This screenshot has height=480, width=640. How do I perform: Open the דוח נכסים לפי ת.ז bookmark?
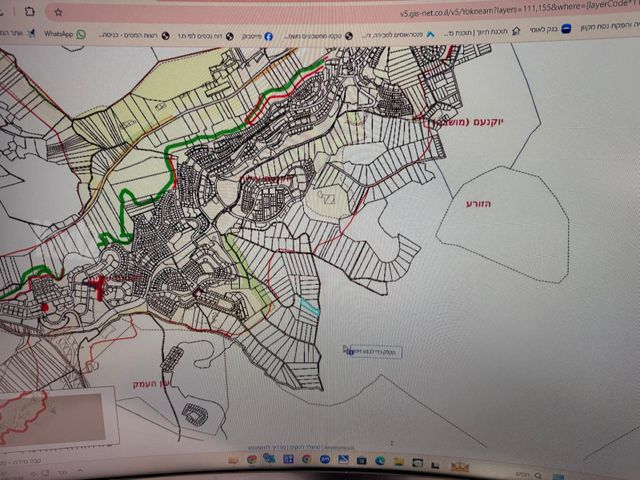click(x=206, y=36)
